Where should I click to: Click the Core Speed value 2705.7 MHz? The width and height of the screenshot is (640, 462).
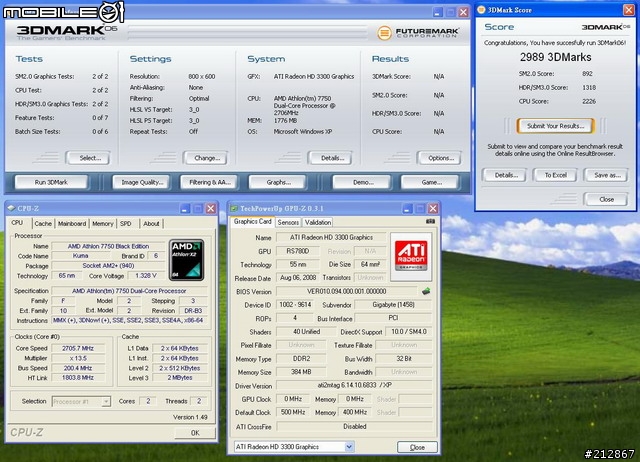click(78, 348)
